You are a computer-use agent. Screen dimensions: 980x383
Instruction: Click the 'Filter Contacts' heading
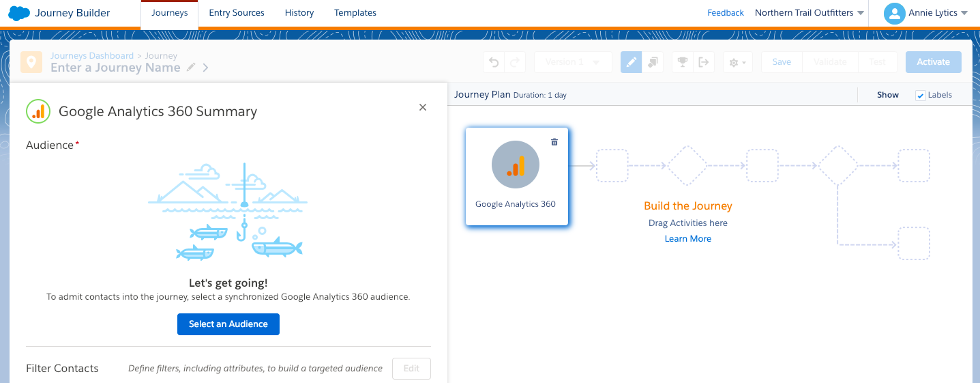point(62,369)
